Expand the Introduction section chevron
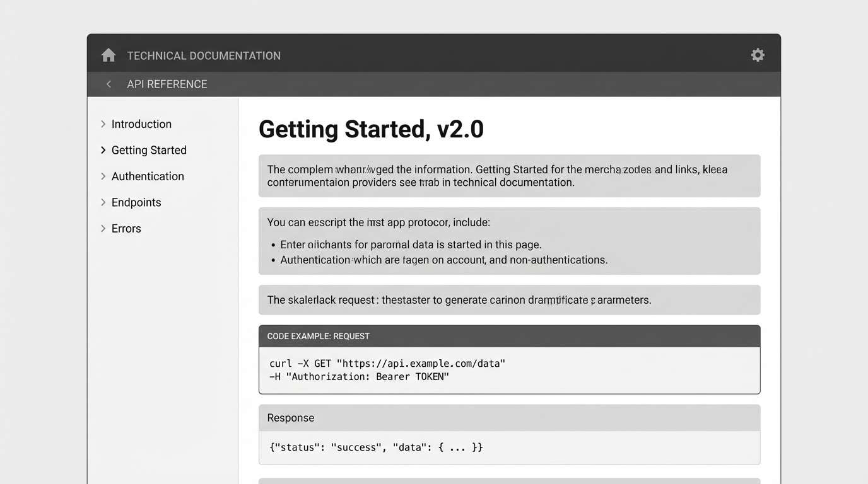868x484 pixels. [103, 124]
